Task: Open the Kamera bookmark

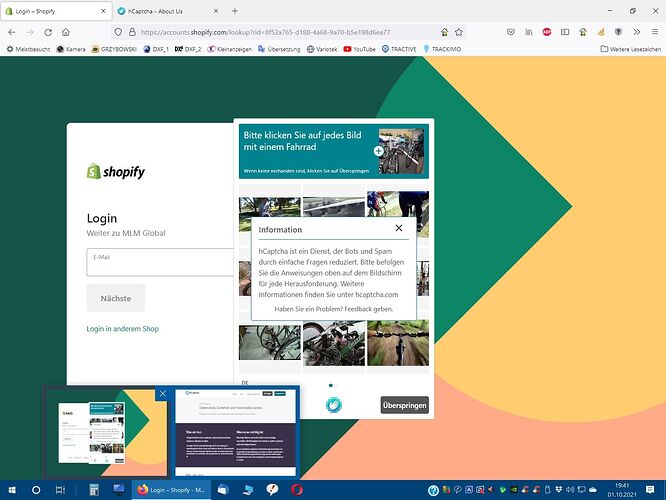Action: click(71, 49)
